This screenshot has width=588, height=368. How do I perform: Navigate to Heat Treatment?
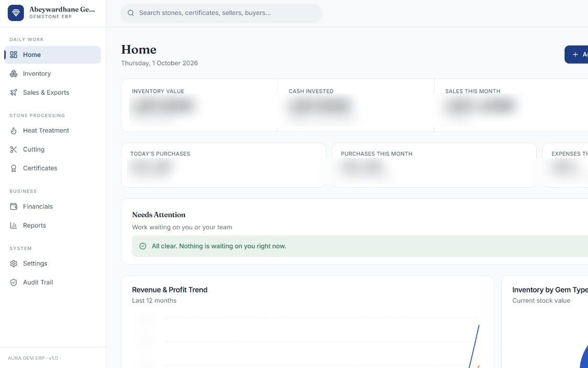point(53,130)
